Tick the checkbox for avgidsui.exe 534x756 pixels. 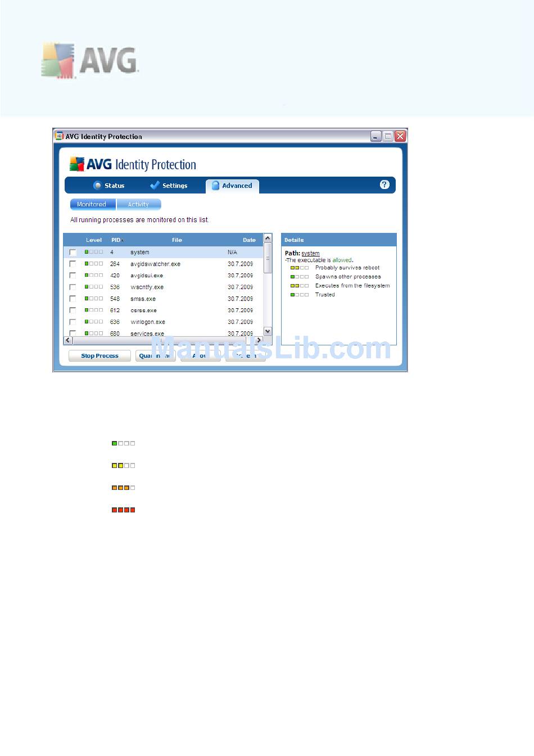pyautogui.click(x=73, y=276)
